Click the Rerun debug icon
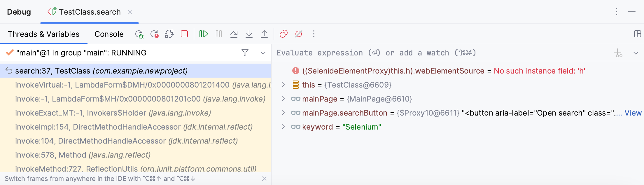This screenshot has height=185, width=644. [139, 34]
